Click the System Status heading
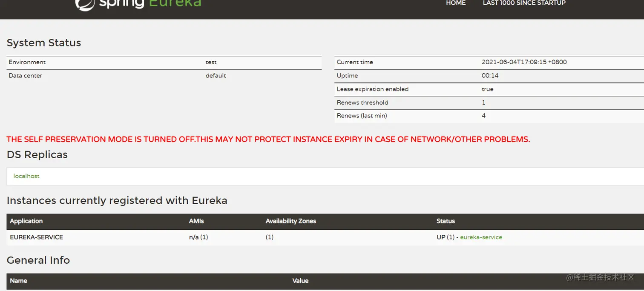 (44, 43)
